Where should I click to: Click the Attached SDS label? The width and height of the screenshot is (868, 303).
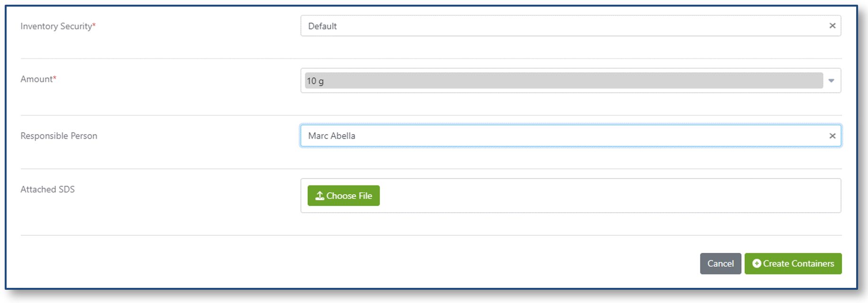coord(47,189)
